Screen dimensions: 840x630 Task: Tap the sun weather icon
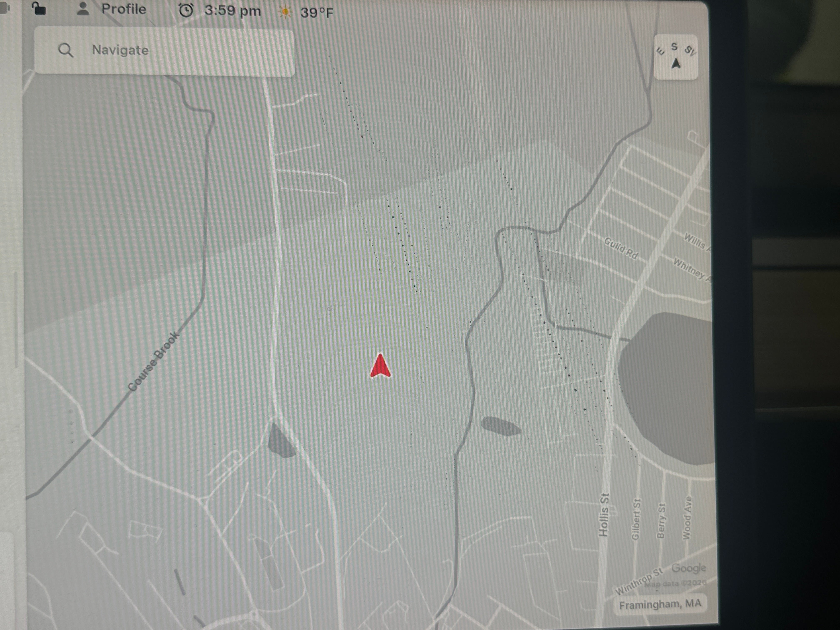coord(285,12)
